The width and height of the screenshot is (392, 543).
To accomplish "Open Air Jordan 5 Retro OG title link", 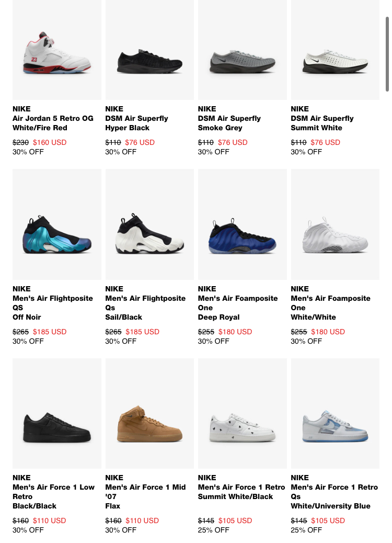I will [53, 123].
